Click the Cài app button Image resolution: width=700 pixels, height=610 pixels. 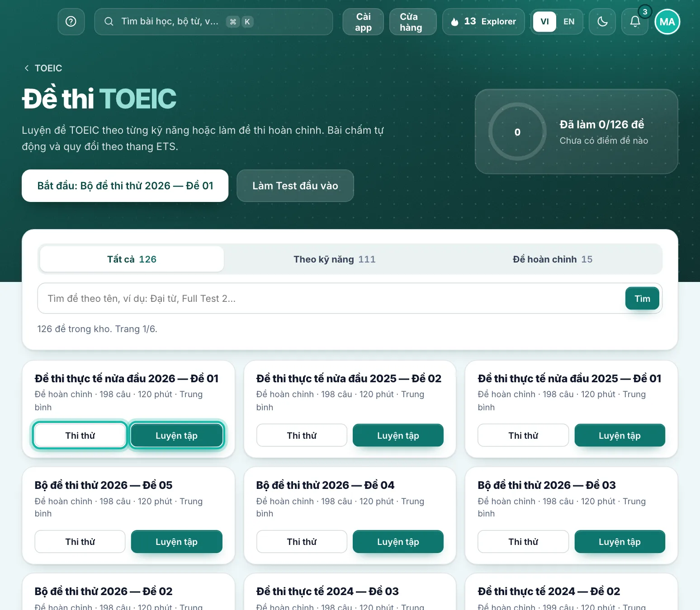pyautogui.click(x=363, y=22)
